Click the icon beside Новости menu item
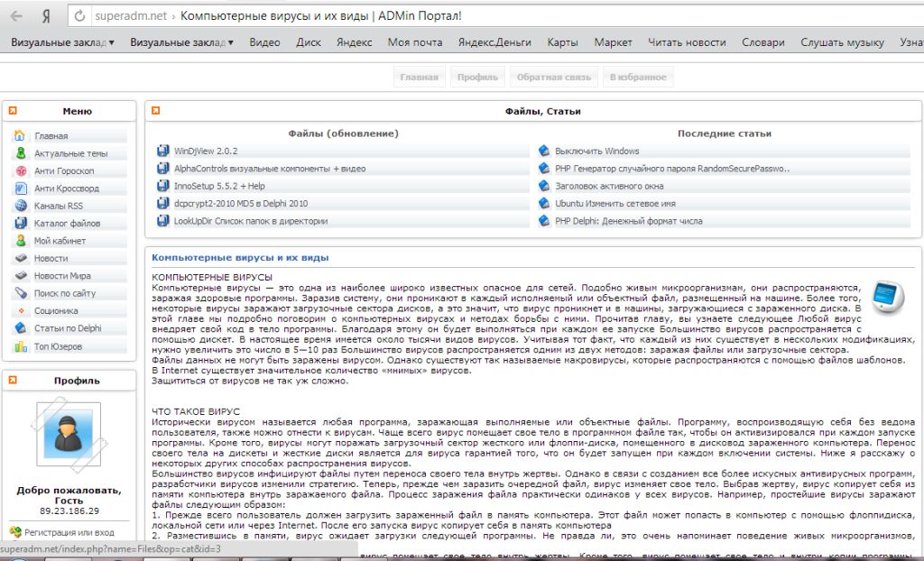 coord(21,258)
